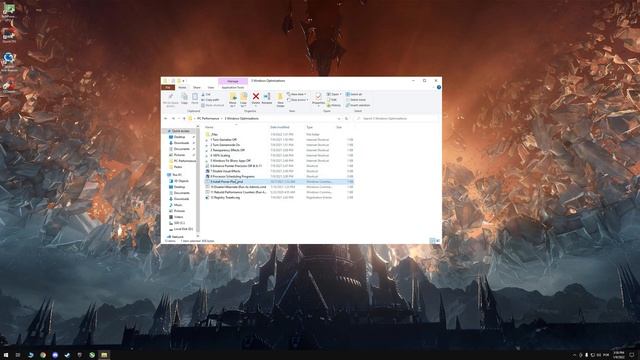640x360 pixels.
Task: Click the search box in Explorer
Action: click(396, 118)
